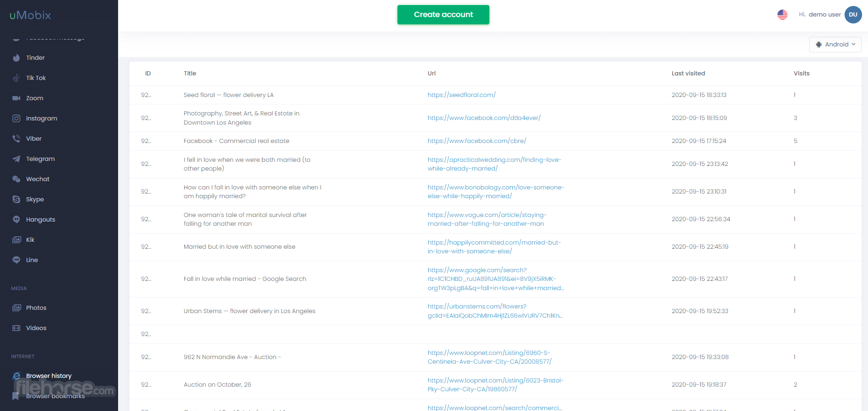Click the timestamp "2020-09-15 17:15:24"
868x411 pixels.
pos(699,141)
